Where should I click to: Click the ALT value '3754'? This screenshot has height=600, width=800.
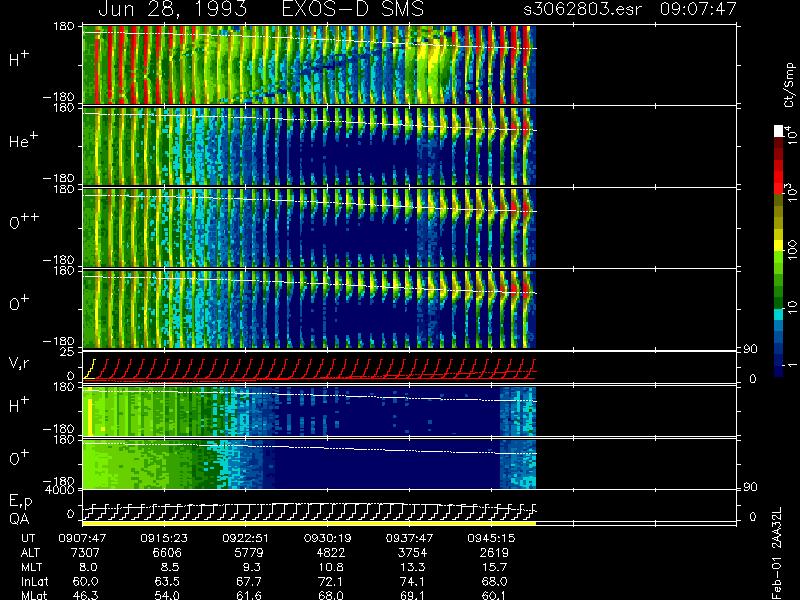412,553
